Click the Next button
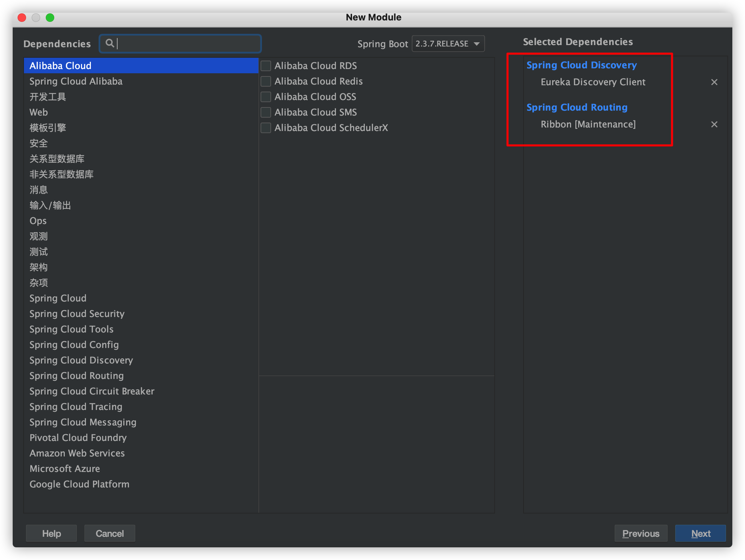 pyautogui.click(x=700, y=534)
